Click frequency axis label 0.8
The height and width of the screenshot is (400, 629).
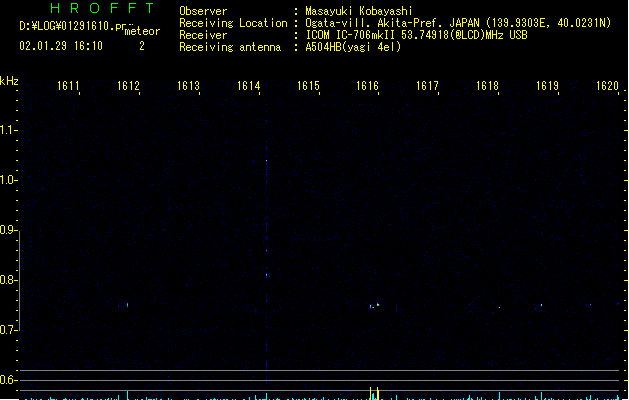(x=8, y=280)
